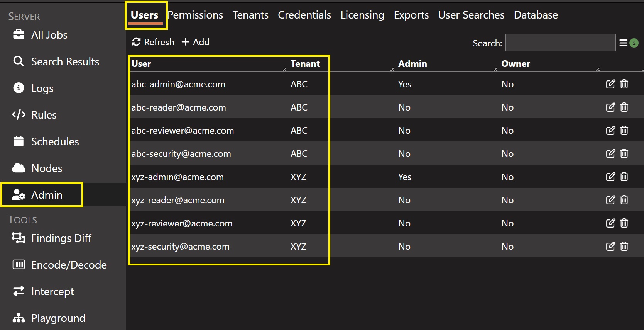Sort the table by Tenant column header
This screenshot has height=330, width=644.
pyautogui.click(x=305, y=64)
